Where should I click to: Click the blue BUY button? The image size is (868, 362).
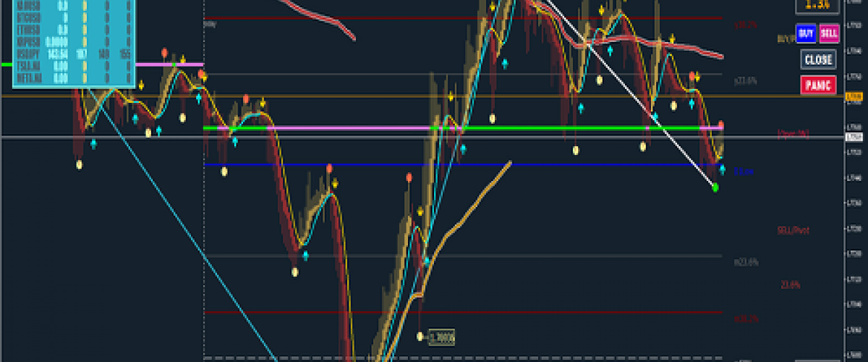coord(805,33)
